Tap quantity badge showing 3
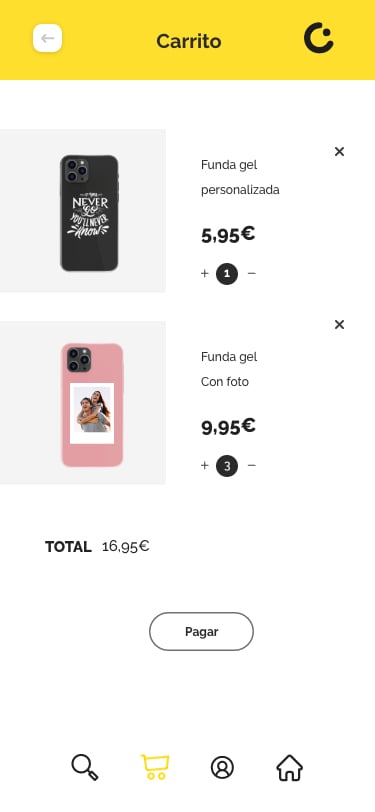This screenshot has height=812, width=375. (x=227, y=466)
